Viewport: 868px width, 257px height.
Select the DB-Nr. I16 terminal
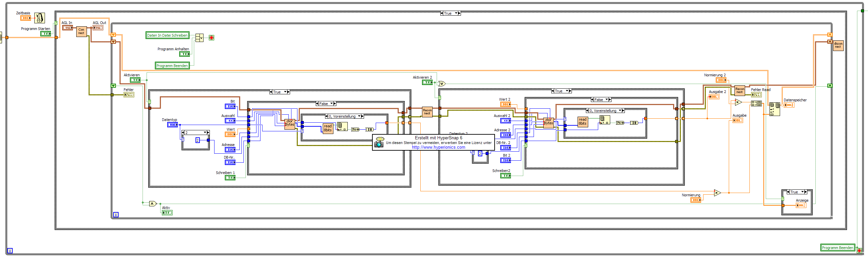coord(230,162)
